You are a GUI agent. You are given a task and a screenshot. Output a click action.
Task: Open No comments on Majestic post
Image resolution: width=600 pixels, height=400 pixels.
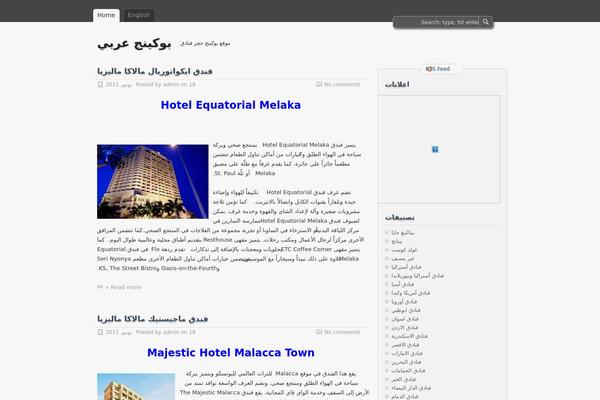(342, 332)
